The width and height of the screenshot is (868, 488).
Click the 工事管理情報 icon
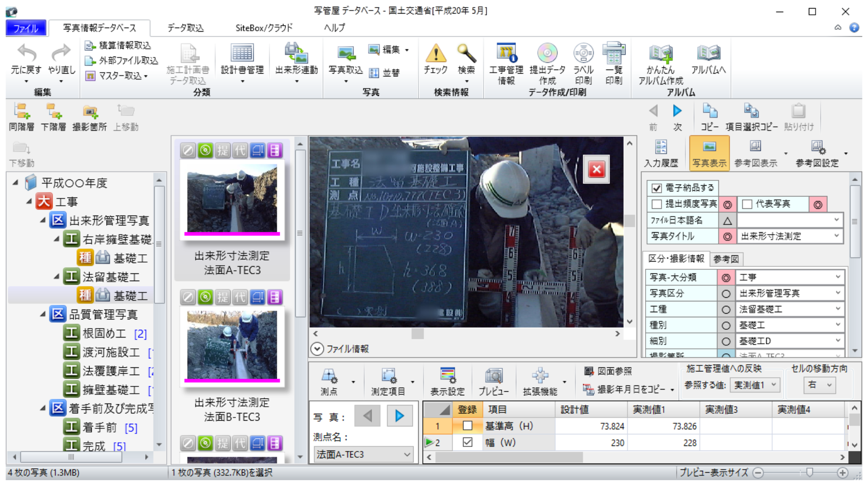506,63
